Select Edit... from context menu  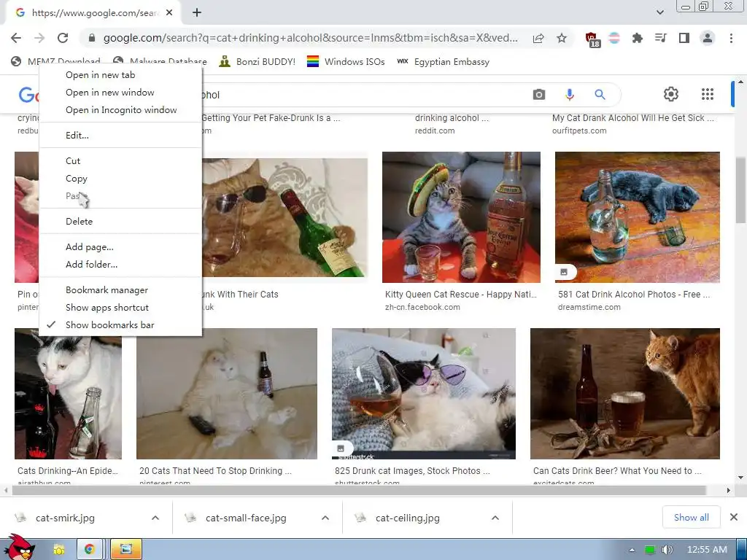(x=120, y=135)
